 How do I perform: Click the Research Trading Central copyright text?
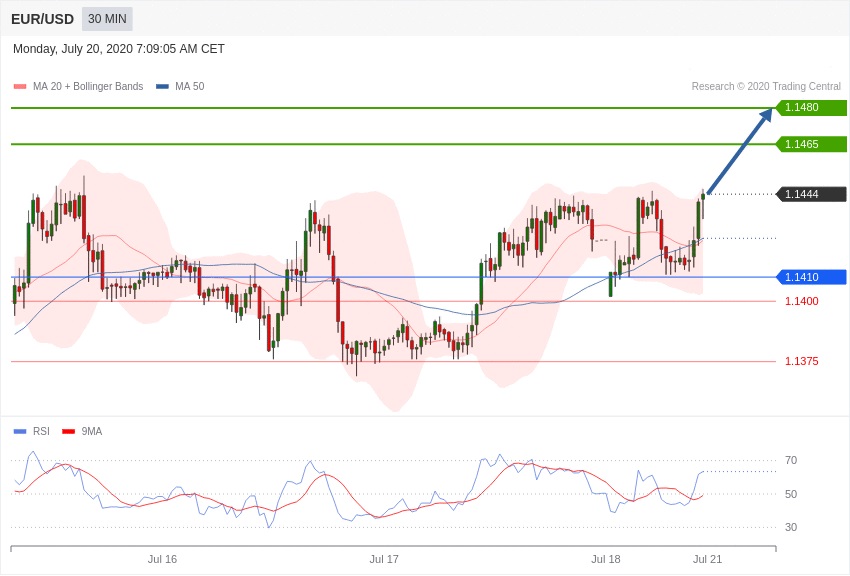pos(766,87)
